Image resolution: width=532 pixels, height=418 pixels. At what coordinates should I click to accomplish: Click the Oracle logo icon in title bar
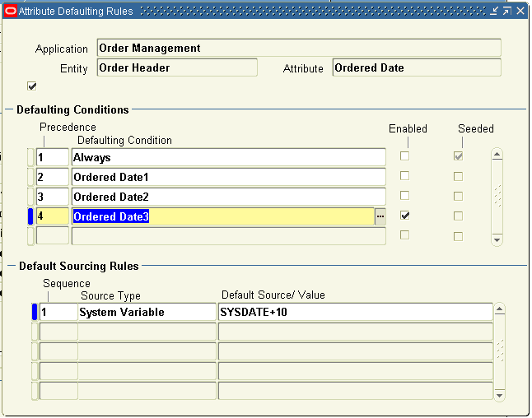tap(10, 12)
